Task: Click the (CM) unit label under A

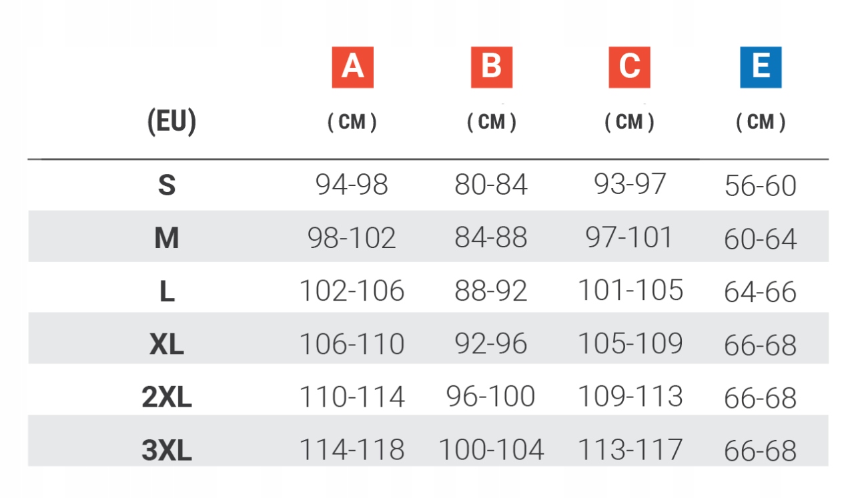Action: [352, 122]
